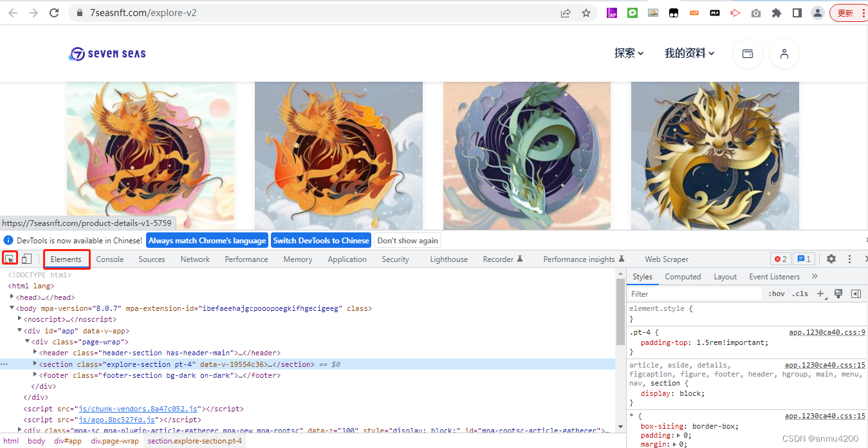The height and width of the screenshot is (448, 868).
Task: Collapse the div id="app" node
Action: pyautogui.click(x=19, y=330)
